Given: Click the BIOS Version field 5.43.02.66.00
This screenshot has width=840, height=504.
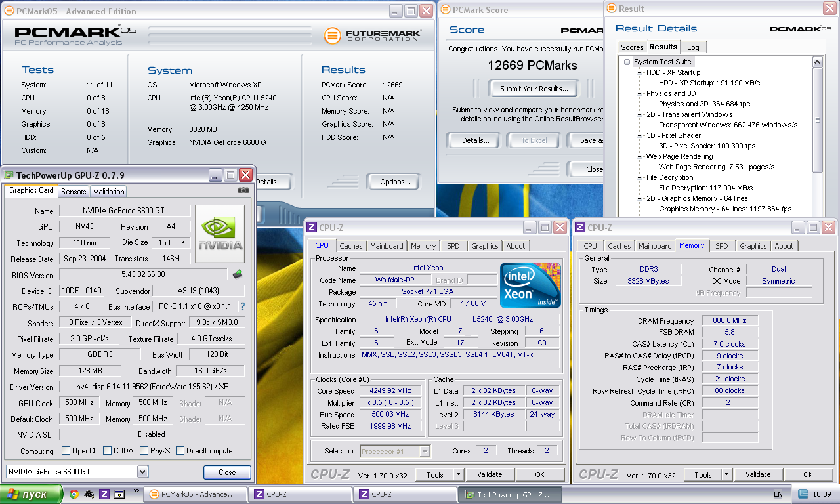Looking at the screenshot, I should tap(144, 274).
